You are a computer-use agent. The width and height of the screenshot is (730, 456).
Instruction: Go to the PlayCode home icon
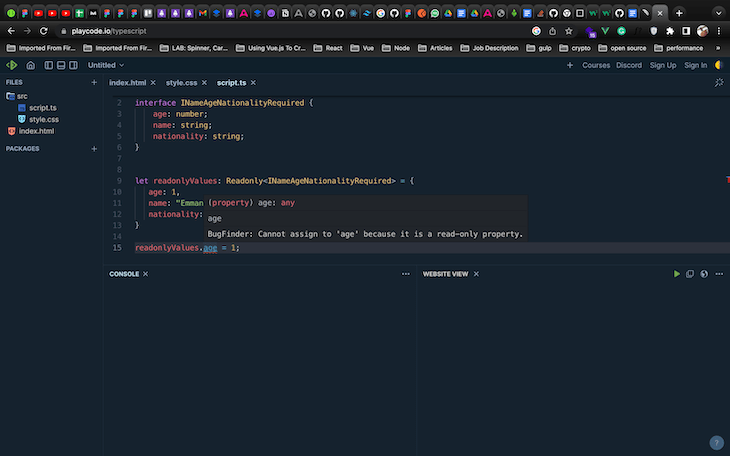30,65
